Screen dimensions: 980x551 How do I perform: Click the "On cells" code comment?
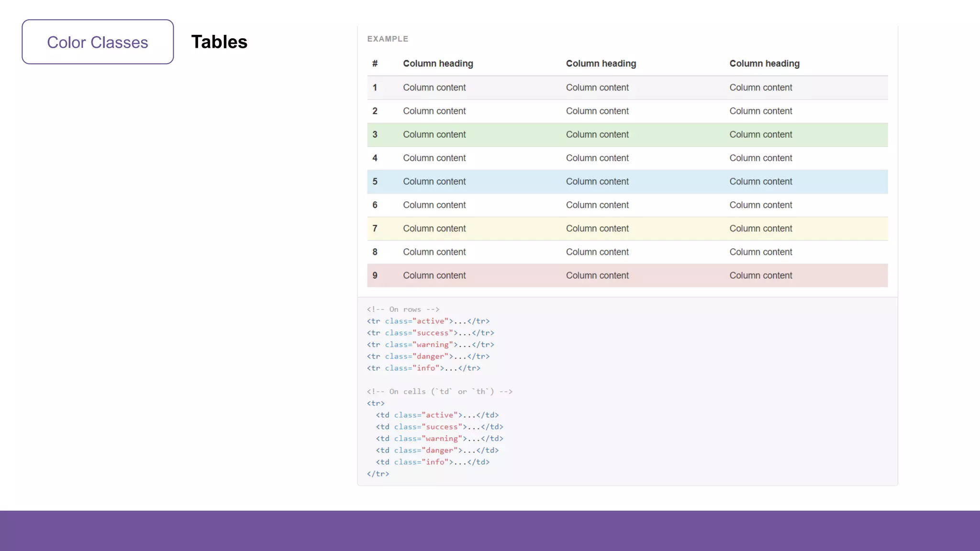point(439,392)
